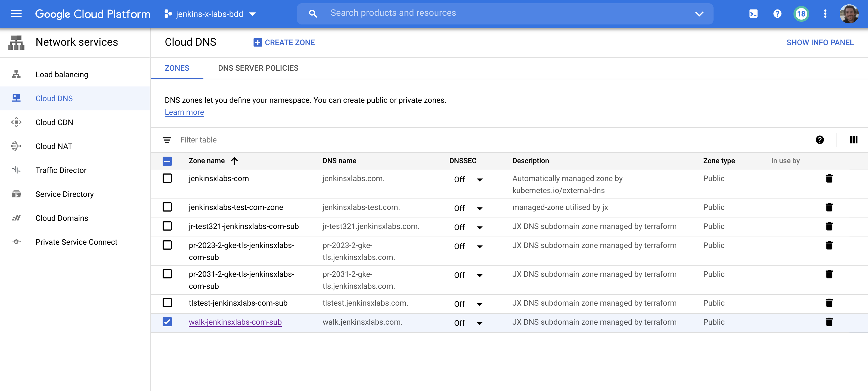868x391 pixels.
Task: Open the Learn more link
Action: pyautogui.click(x=184, y=112)
